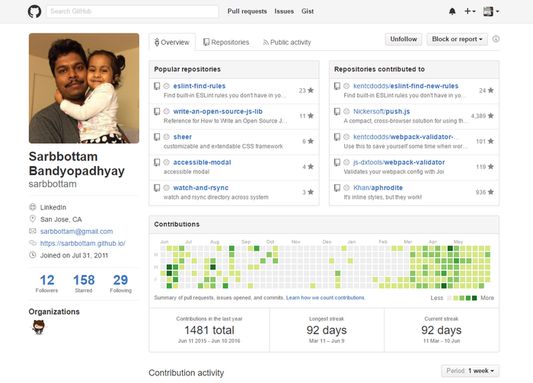This screenshot has width=533, height=383.
Task: Open Pull requests in the top navigation
Action: [247, 11]
